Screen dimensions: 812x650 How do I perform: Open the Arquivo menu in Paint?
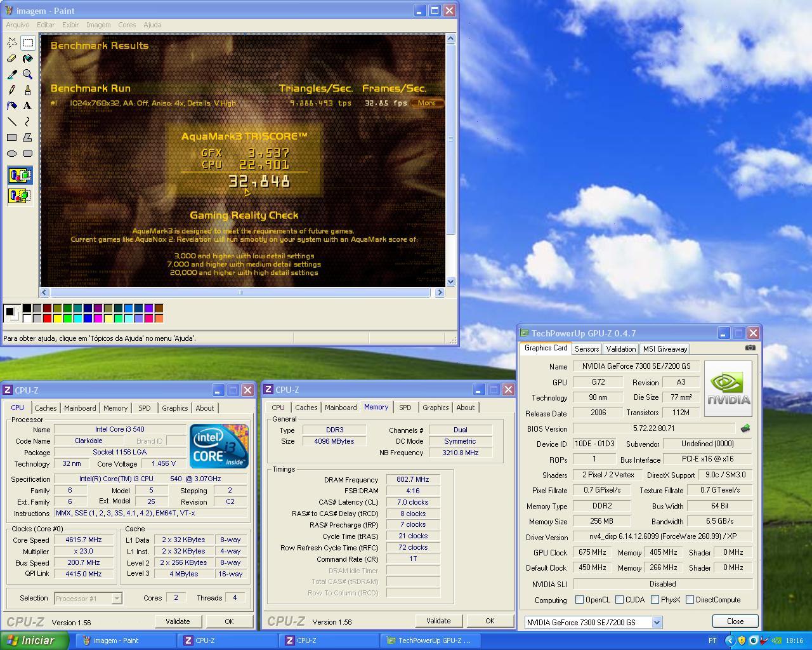(18, 25)
